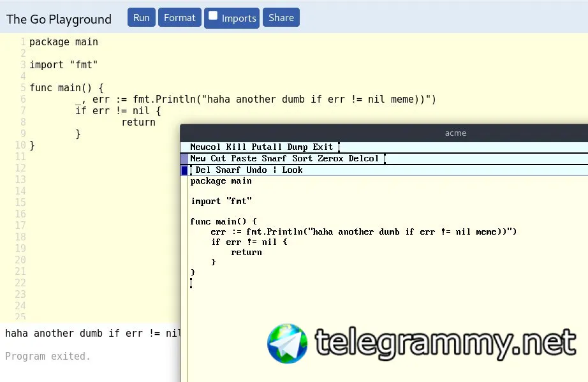588x382 pixels.
Task: Click line number 20 in playground gutter
Action: 20,260
